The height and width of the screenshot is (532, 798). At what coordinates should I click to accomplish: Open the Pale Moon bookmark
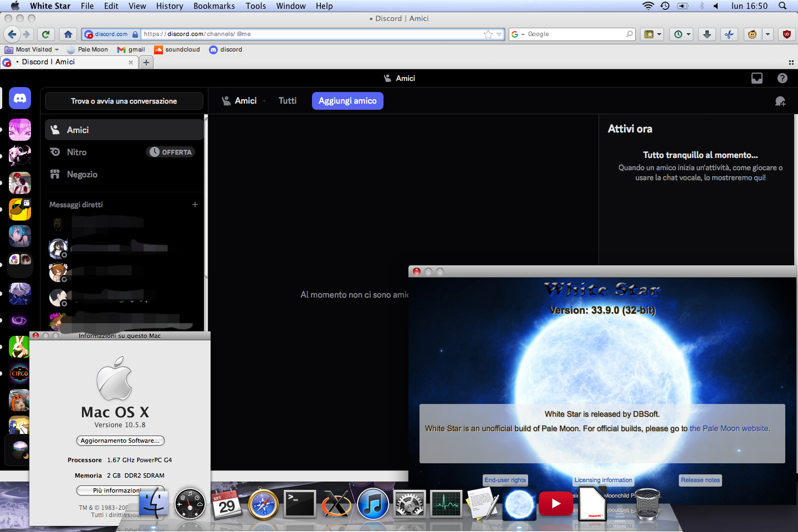point(88,50)
